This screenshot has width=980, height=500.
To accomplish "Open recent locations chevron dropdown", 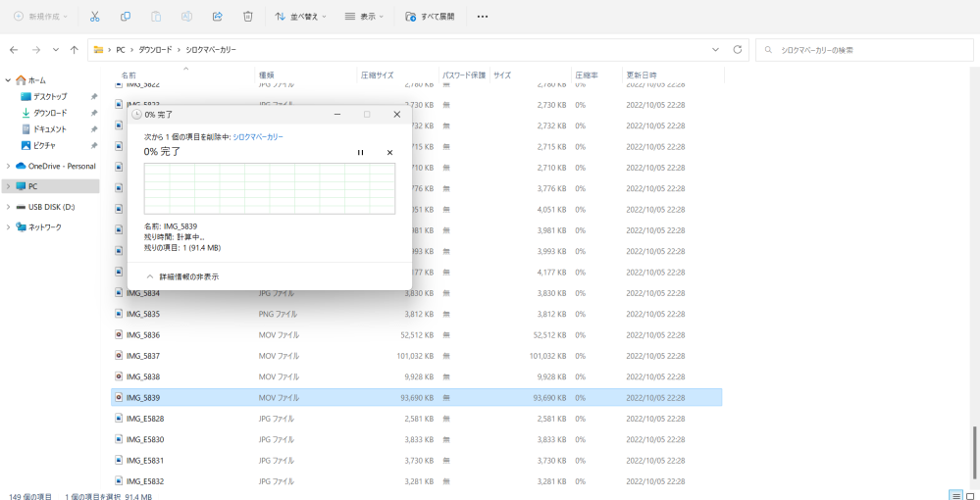I will coord(56,50).
